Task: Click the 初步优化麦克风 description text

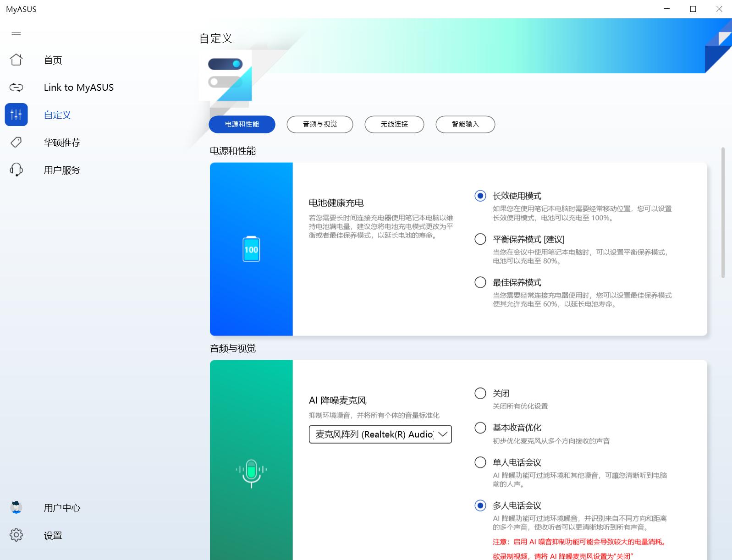Action: (551, 441)
